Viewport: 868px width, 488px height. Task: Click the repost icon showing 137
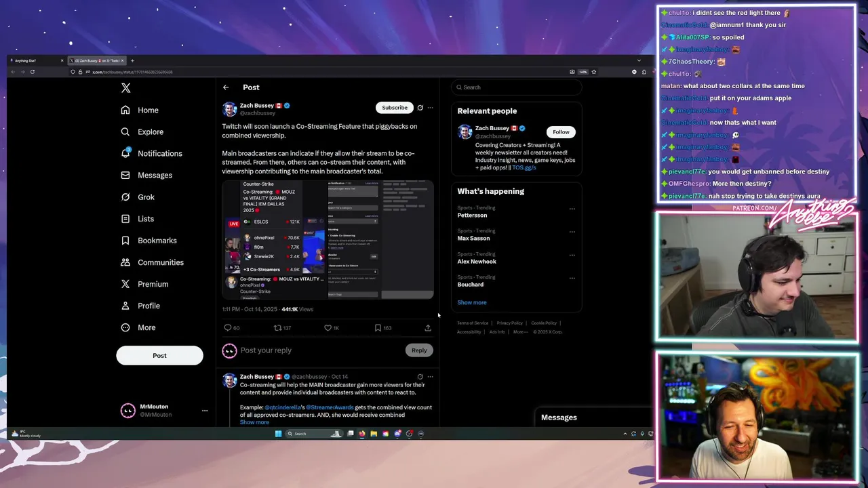[277, 328]
